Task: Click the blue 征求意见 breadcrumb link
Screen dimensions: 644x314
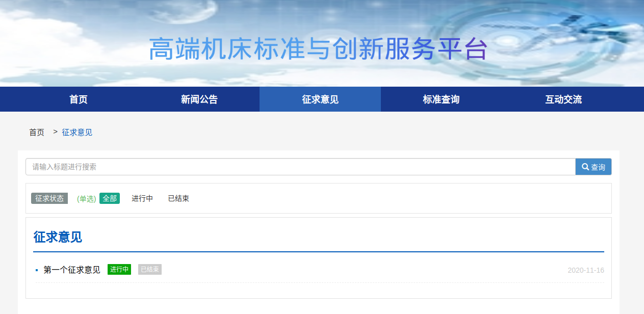Action: pyautogui.click(x=77, y=133)
